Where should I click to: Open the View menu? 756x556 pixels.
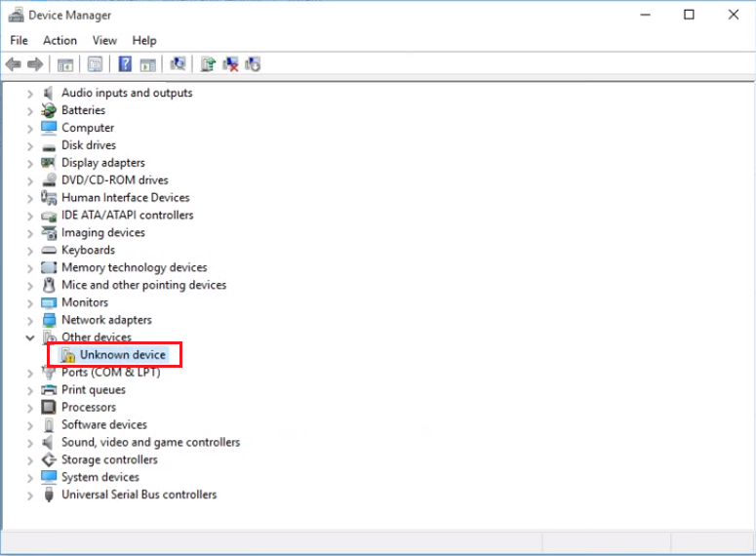(104, 41)
